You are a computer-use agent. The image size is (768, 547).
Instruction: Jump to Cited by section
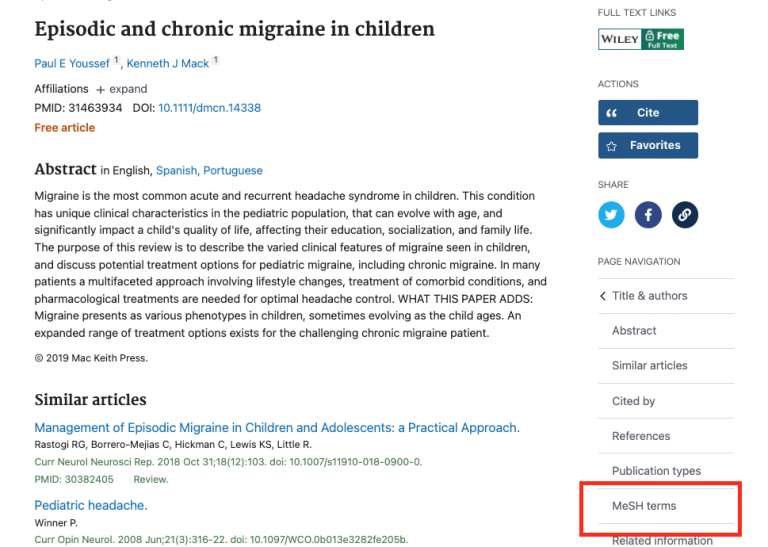pyautogui.click(x=633, y=401)
